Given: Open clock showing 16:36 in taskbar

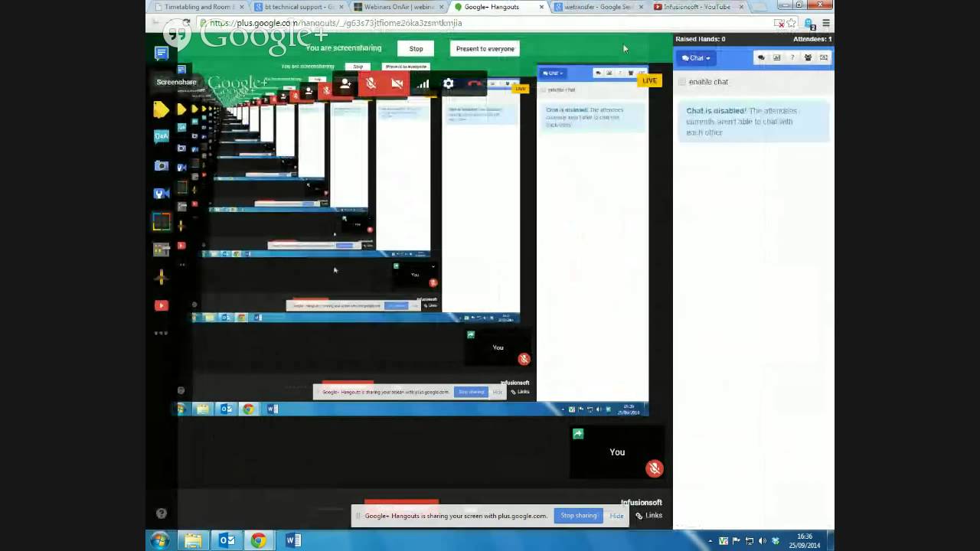Looking at the screenshot, I should pyautogui.click(x=805, y=540).
